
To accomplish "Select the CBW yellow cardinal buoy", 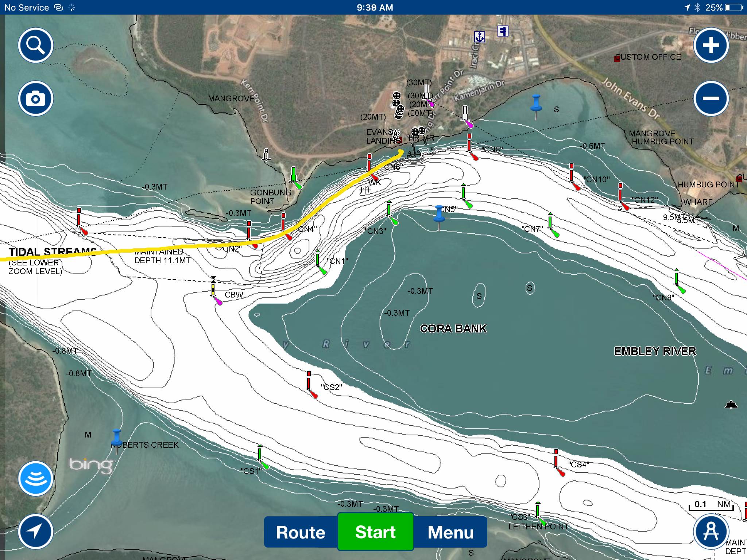I will tap(213, 290).
